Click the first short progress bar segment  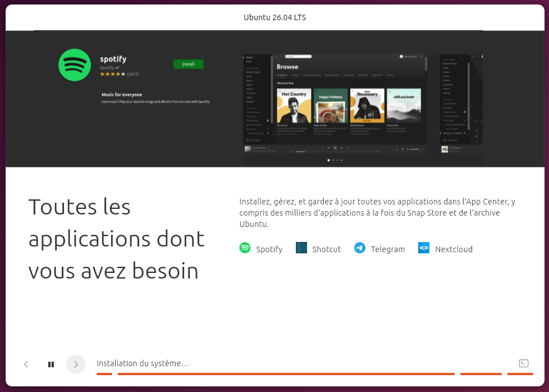point(104,374)
